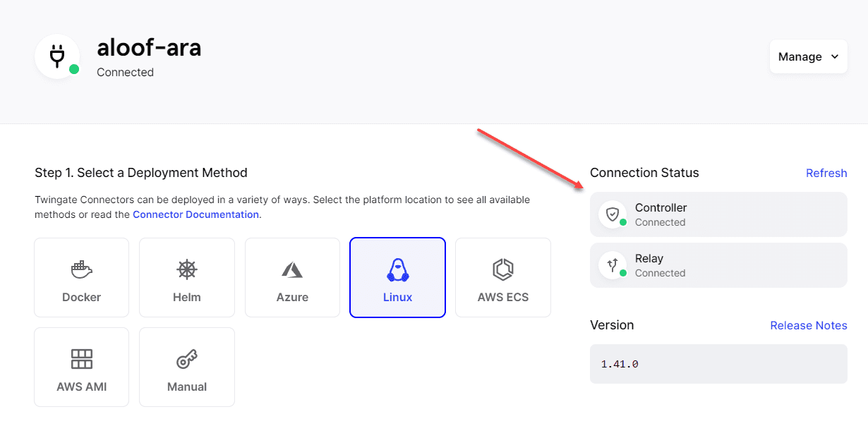Screen dimensions: 868x426
Task: Pick the AWS ECS hexagon icon
Action: click(502, 269)
